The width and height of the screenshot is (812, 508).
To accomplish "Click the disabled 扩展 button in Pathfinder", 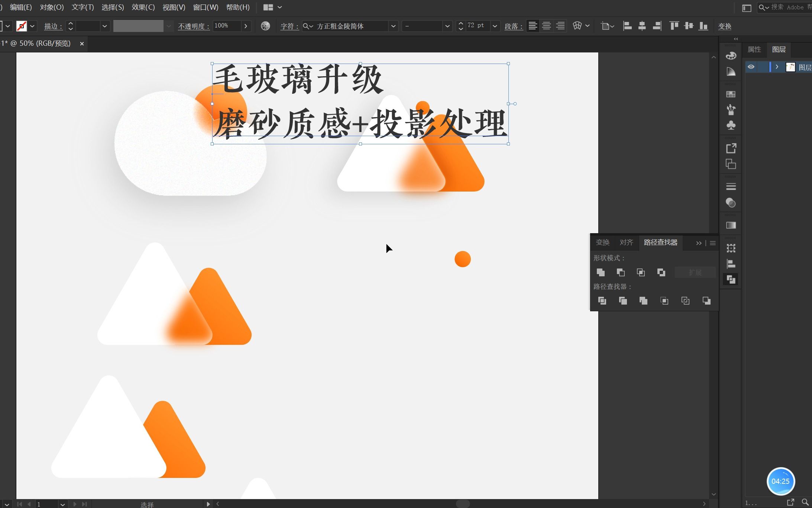I will coord(695,272).
